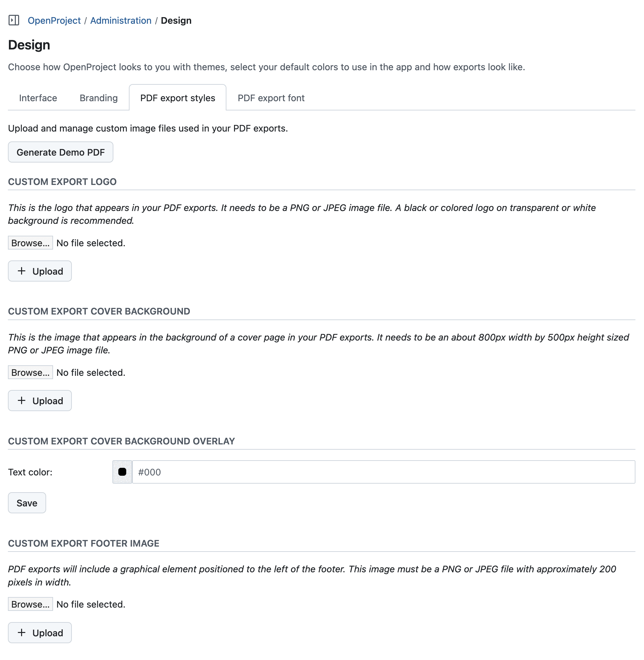Image resolution: width=644 pixels, height=660 pixels.
Task: Click the Generate Demo PDF button
Action: pyautogui.click(x=61, y=152)
